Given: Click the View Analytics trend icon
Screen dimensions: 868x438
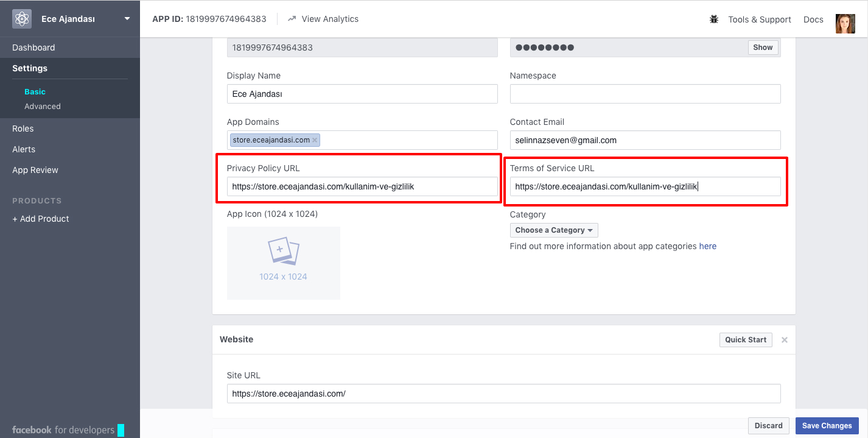Looking at the screenshot, I should pyautogui.click(x=292, y=19).
